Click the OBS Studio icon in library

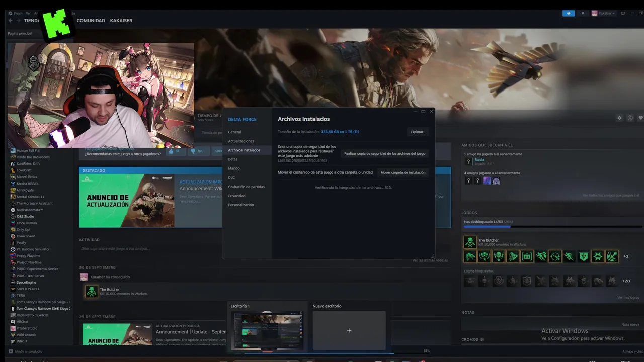[13, 216]
